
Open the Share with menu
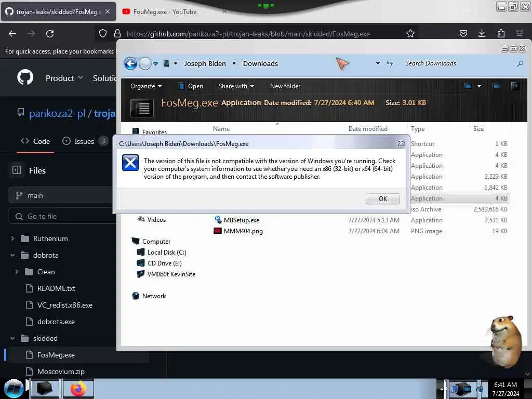pos(236,86)
